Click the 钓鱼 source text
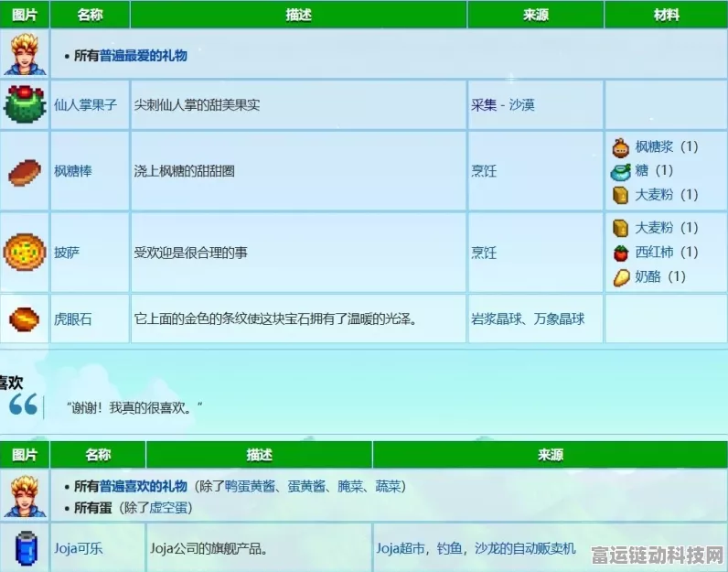 (449, 549)
